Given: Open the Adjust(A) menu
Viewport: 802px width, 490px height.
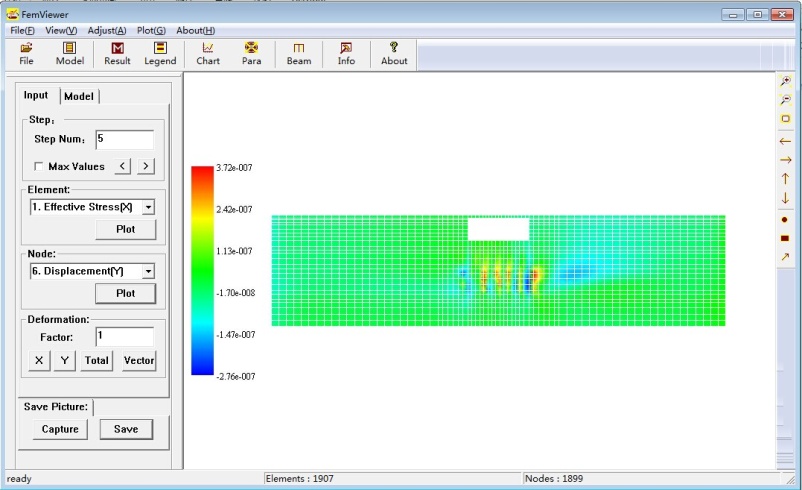Looking at the screenshot, I should (x=107, y=30).
